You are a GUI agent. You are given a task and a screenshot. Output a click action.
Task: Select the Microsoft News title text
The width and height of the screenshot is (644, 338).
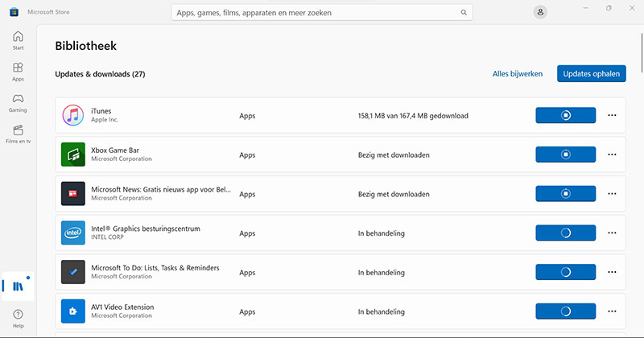pyautogui.click(x=160, y=189)
